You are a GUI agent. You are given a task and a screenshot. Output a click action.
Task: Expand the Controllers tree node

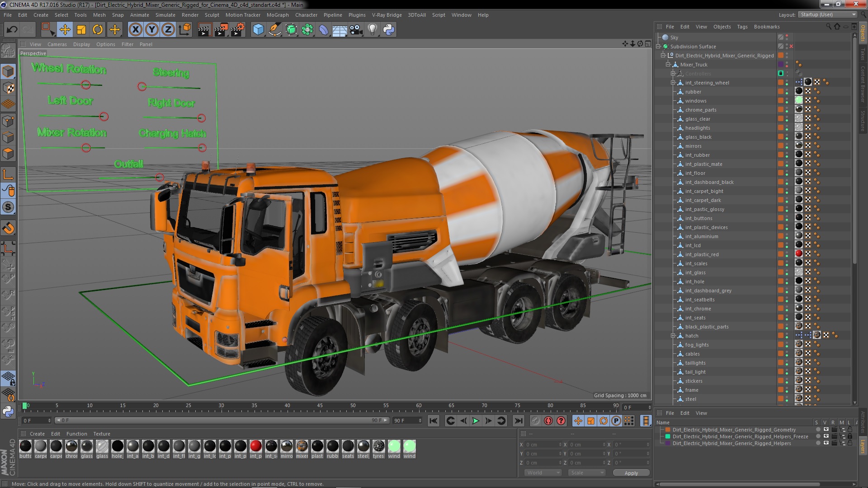click(x=673, y=74)
